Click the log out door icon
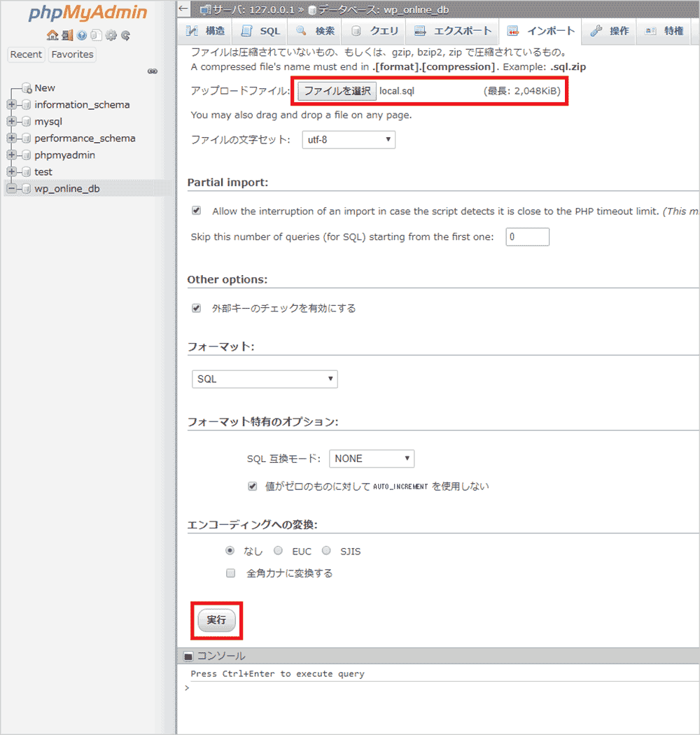700x735 pixels. click(x=67, y=35)
